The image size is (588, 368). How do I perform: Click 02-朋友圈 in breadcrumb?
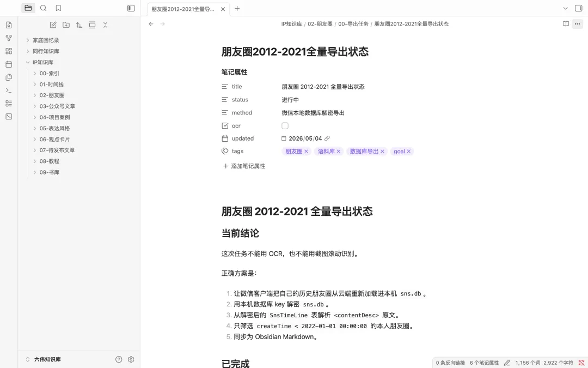pyautogui.click(x=320, y=23)
